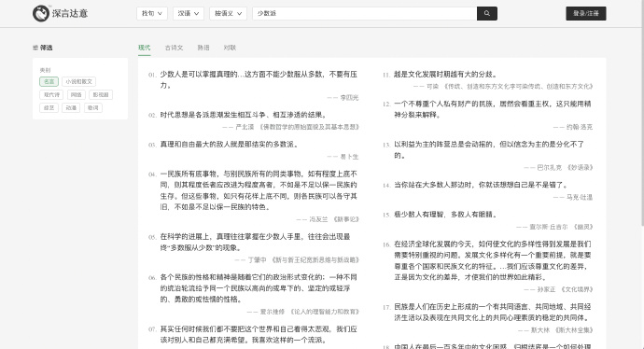Click the 登录/注册 button
Image resolution: width=644 pixels, height=349 pixels.
586,14
